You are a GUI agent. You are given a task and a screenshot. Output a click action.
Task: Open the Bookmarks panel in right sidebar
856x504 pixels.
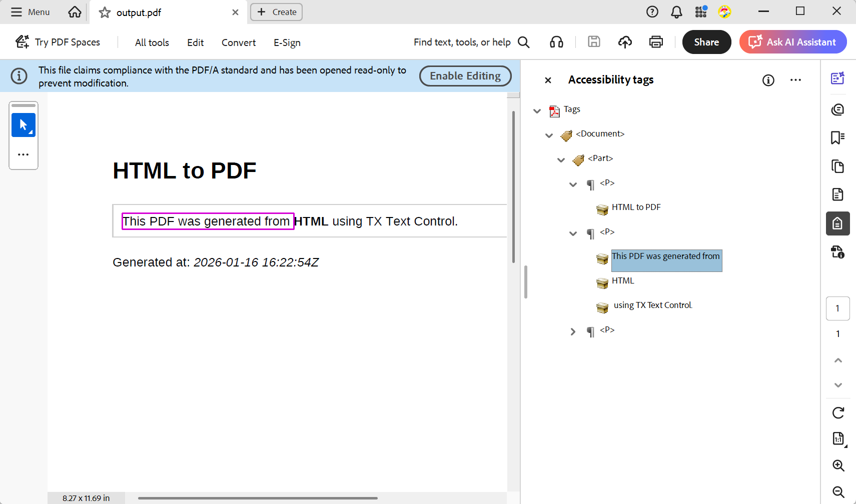pyautogui.click(x=837, y=138)
